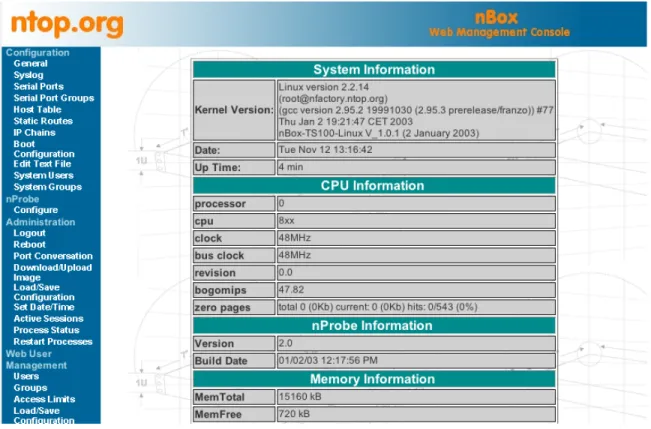The height and width of the screenshot is (429, 651).
Task: Open Set Date/Time page
Action: coord(44,307)
